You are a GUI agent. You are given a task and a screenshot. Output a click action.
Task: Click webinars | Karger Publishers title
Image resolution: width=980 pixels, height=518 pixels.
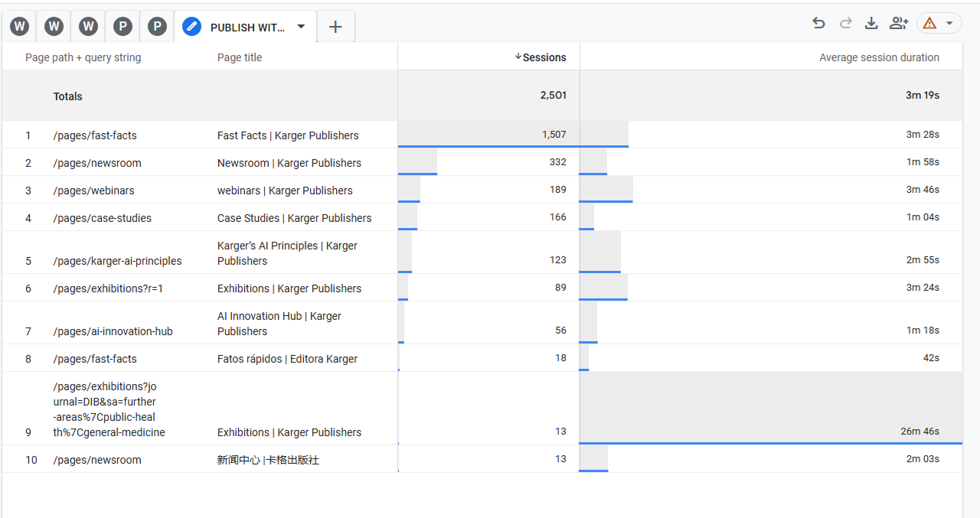pos(285,191)
